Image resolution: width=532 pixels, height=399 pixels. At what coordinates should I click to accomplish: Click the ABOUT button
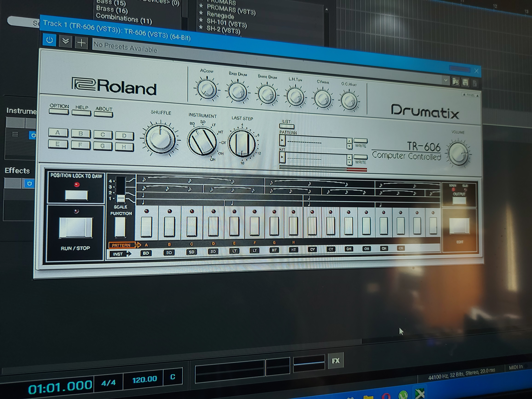click(103, 114)
